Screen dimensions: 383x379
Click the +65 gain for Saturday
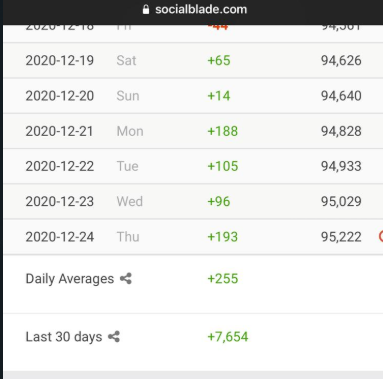click(x=219, y=60)
